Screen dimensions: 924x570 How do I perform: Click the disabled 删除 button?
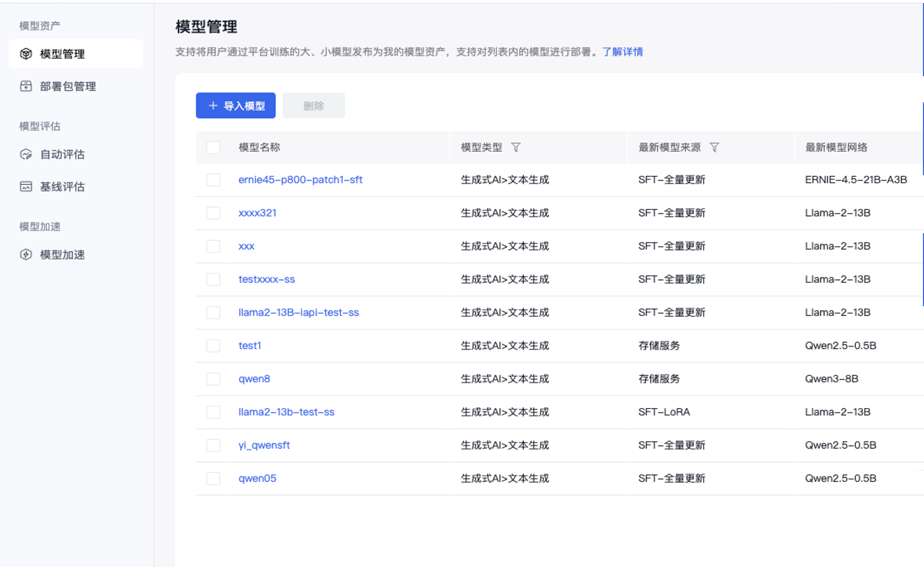click(x=314, y=105)
